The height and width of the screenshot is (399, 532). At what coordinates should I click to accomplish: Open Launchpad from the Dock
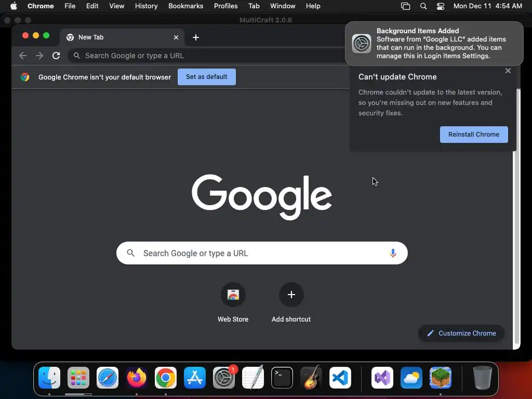pos(78,378)
